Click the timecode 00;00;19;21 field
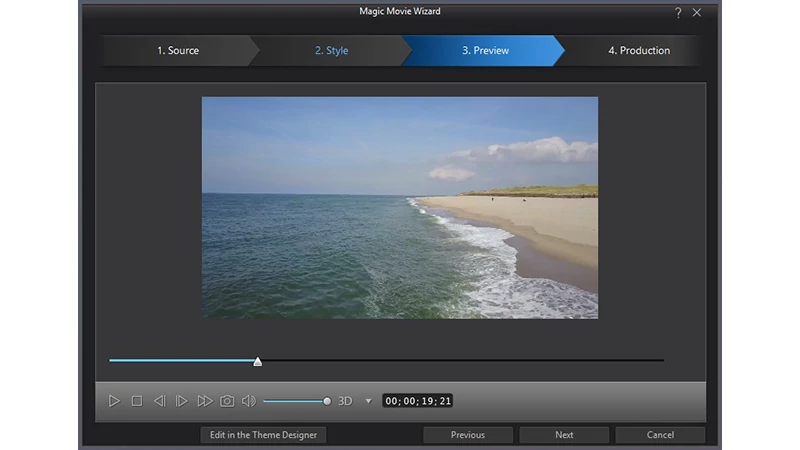The image size is (800, 450). pos(418,401)
